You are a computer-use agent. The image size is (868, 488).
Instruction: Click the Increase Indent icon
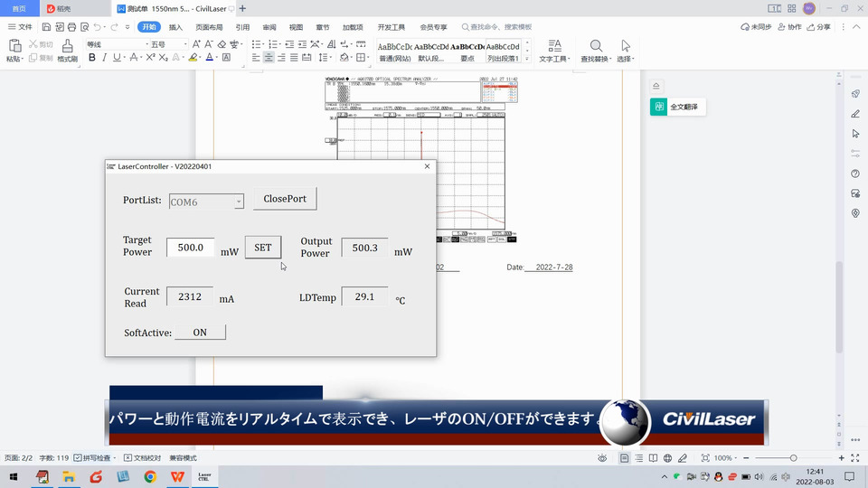click(x=302, y=44)
